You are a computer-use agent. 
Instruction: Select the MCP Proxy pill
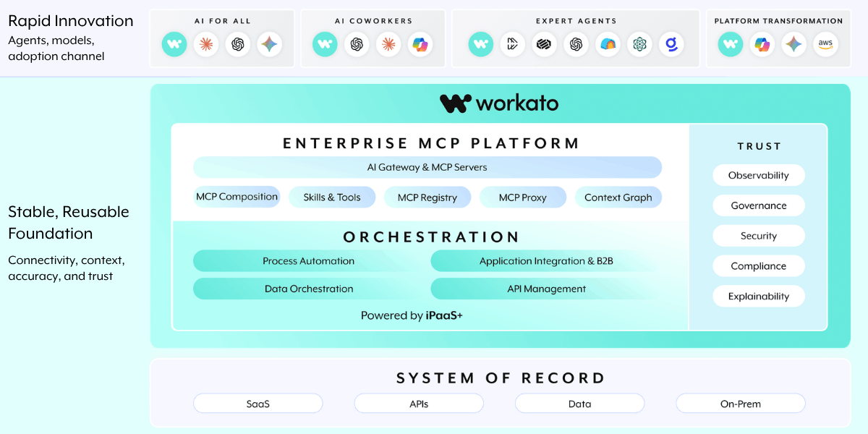point(523,197)
